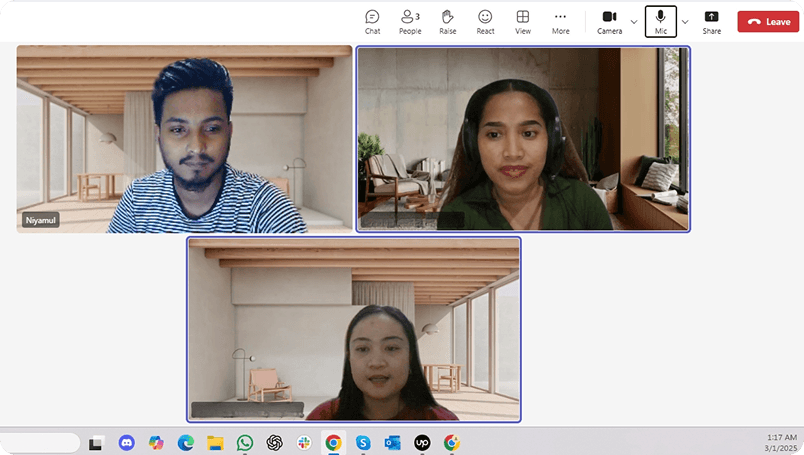Open WhatsApp from the taskbar
804x455 pixels.
[x=245, y=442]
